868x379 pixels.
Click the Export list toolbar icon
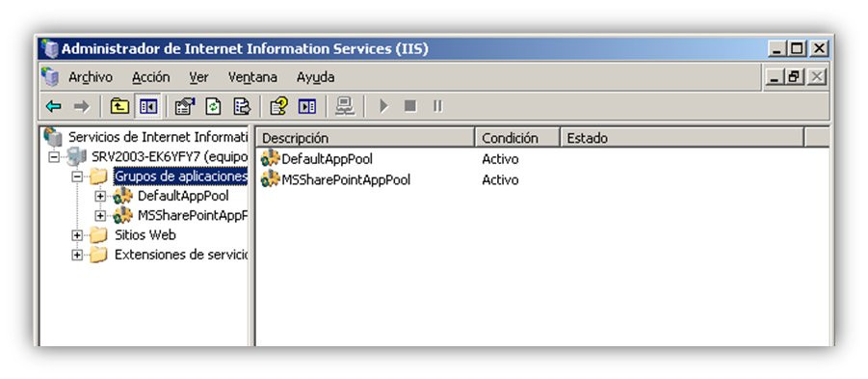(x=242, y=106)
